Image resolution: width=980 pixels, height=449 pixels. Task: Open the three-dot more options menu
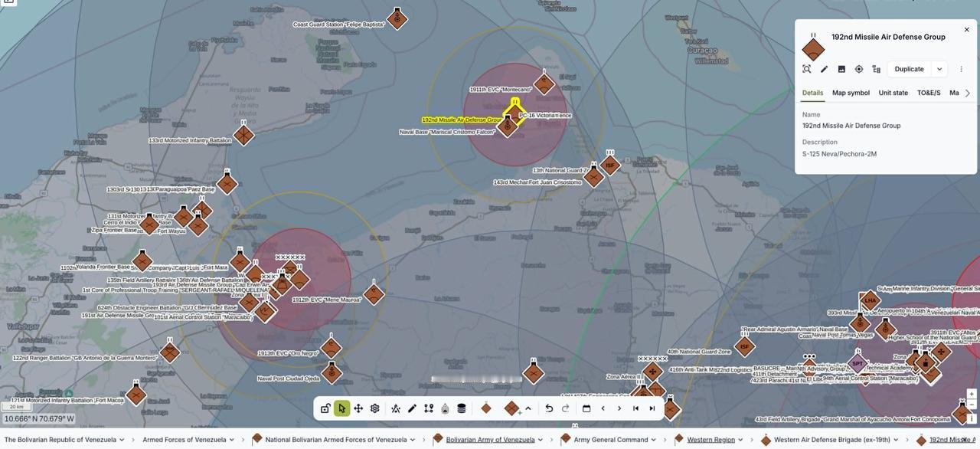961,69
